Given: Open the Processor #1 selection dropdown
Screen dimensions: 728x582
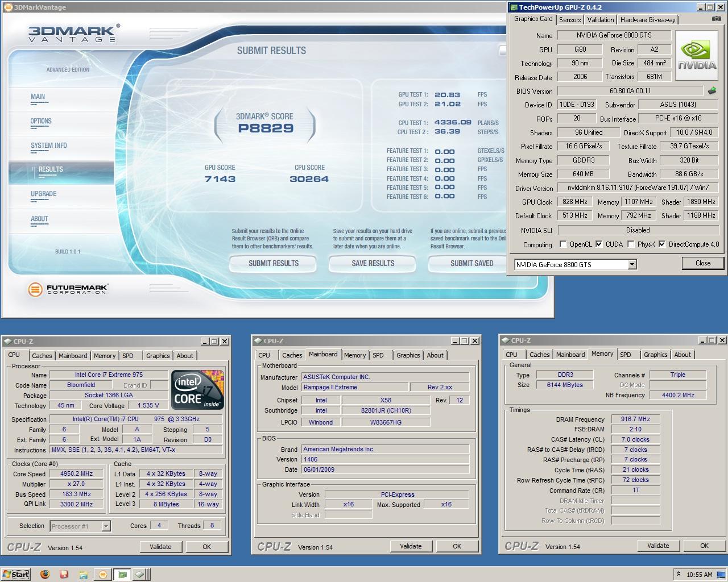Looking at the screenshot, I should pos(106,526).
